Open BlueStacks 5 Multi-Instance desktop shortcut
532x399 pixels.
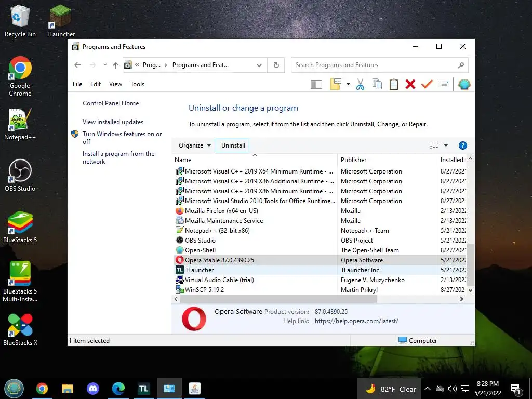coord(20,282)
